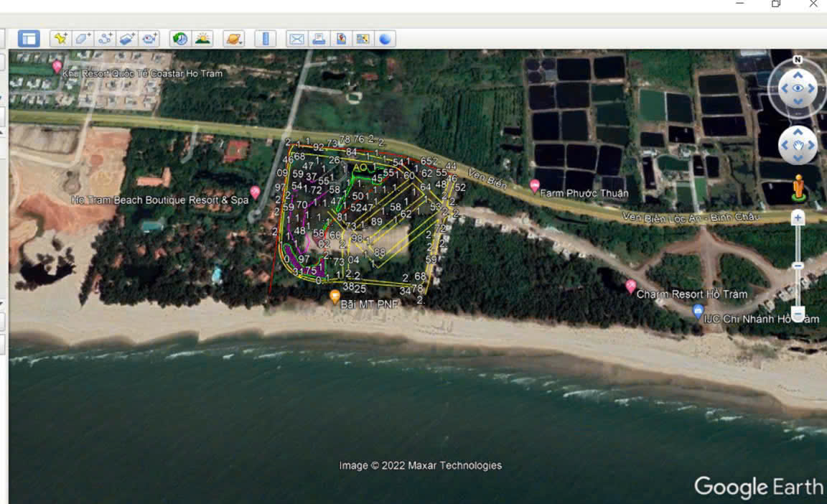Click the Email envelope icon

click(296, 39)
